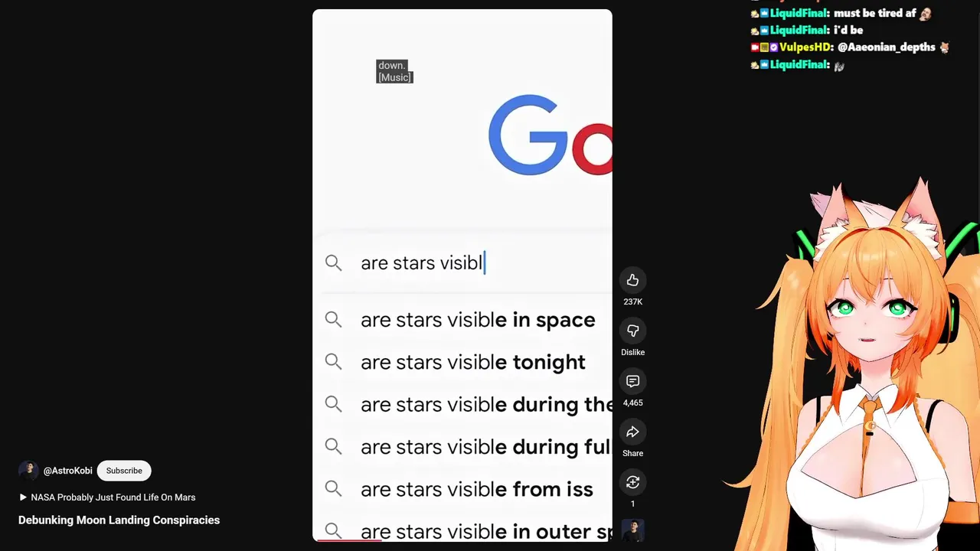
Task: Like the Short with thumbs-up icon
Action: 632,280
